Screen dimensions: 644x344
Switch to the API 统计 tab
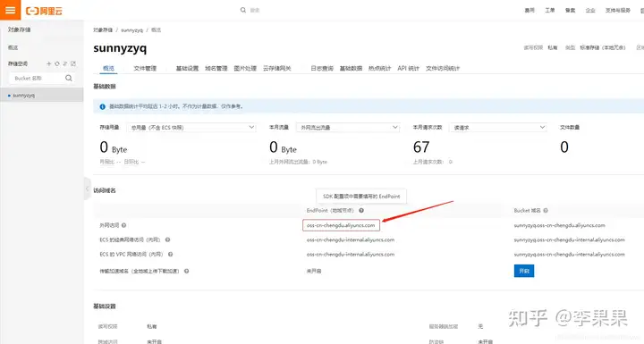(408, 68)
